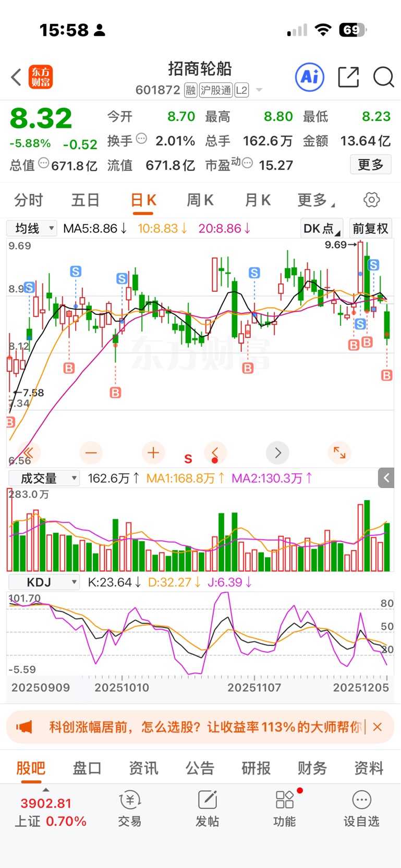Move chart right with arrow button

pos(277,453)
